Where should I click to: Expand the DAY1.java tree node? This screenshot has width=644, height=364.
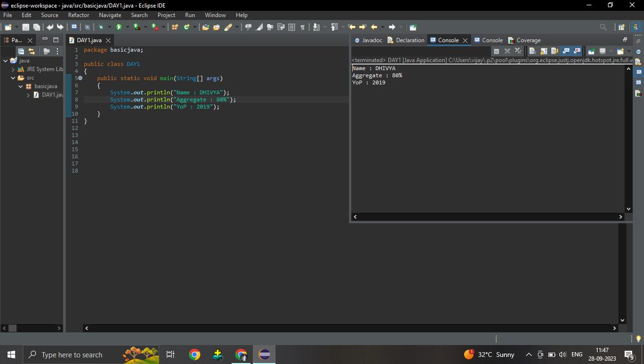(28, 95)
